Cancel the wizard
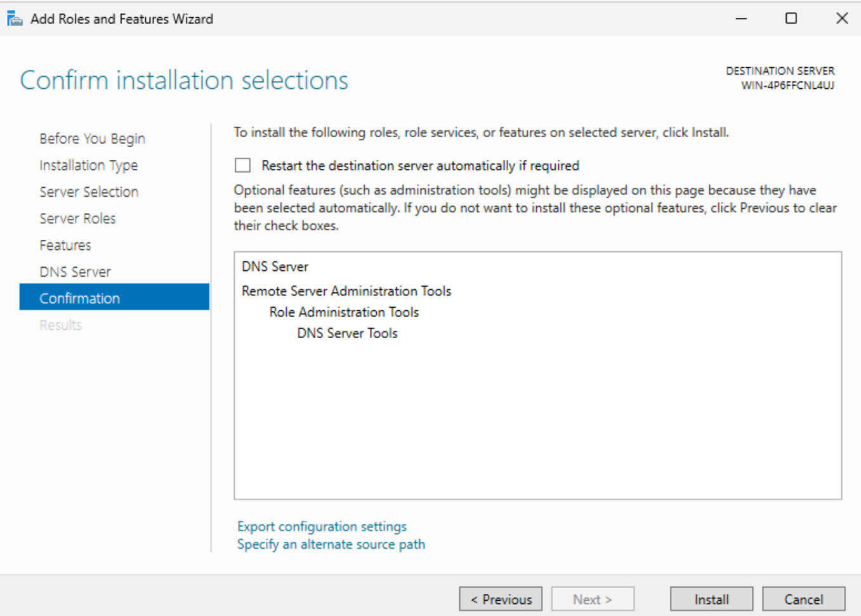861x616 pixels. click(x=803, y=600)
